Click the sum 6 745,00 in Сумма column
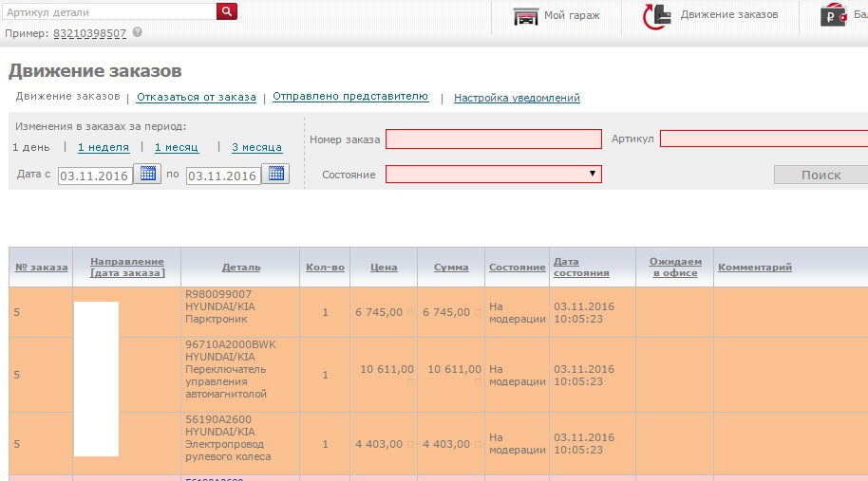The height and width of the screenshot is (481, 868). click(446, 312)
